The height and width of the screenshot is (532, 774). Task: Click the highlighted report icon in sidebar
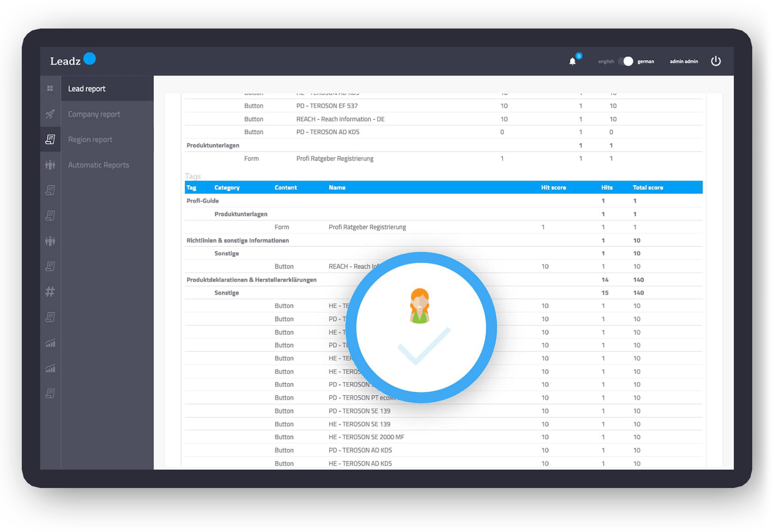click(50, 139)
